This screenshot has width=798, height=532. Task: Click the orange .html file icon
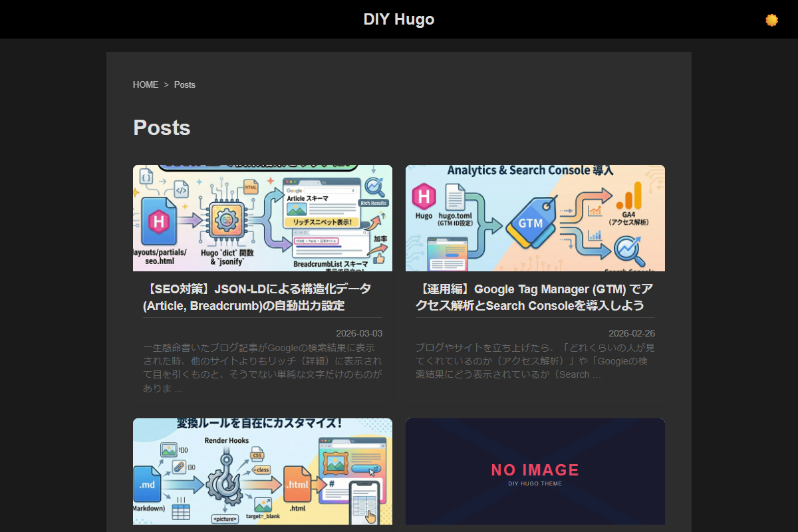click(297, 485)
